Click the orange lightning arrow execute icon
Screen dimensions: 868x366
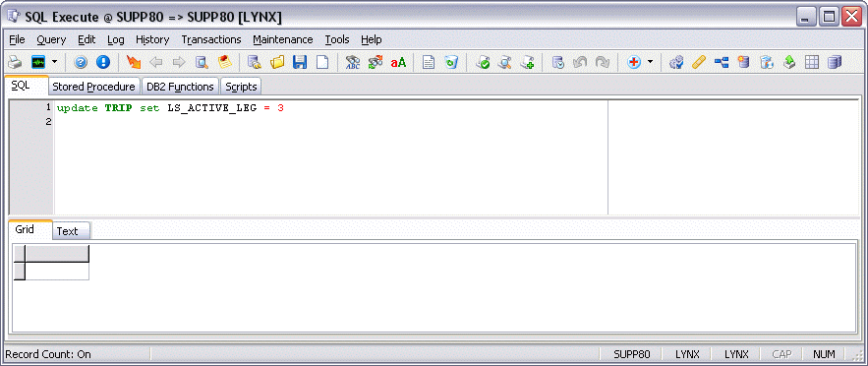[x=134, y=63]
